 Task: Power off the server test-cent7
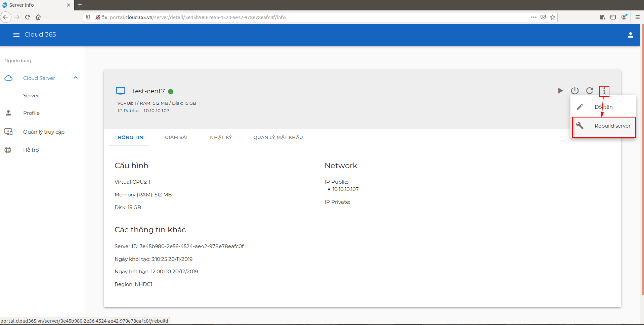coord(575,91)
